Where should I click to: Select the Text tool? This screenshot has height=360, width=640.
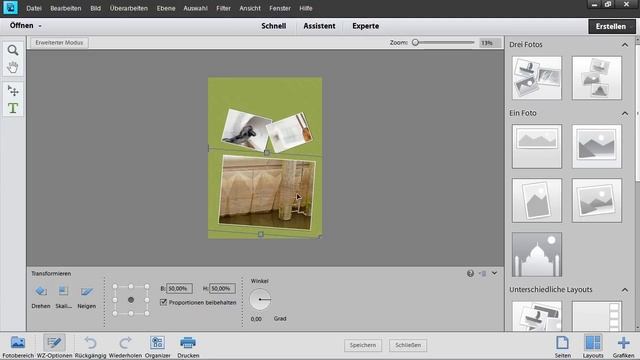click(13, 108)
